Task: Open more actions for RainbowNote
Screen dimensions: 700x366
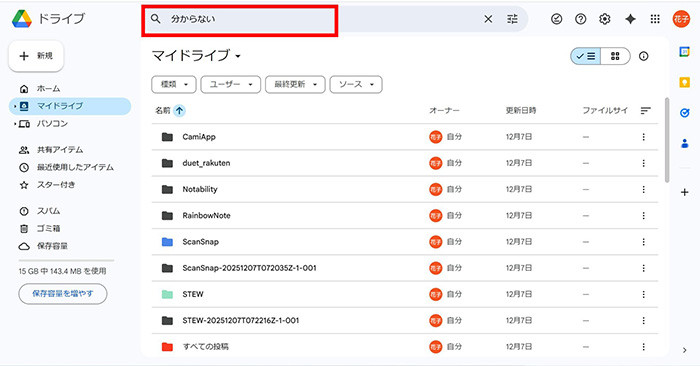Action: pyautogui.click(x=643, y=216)
